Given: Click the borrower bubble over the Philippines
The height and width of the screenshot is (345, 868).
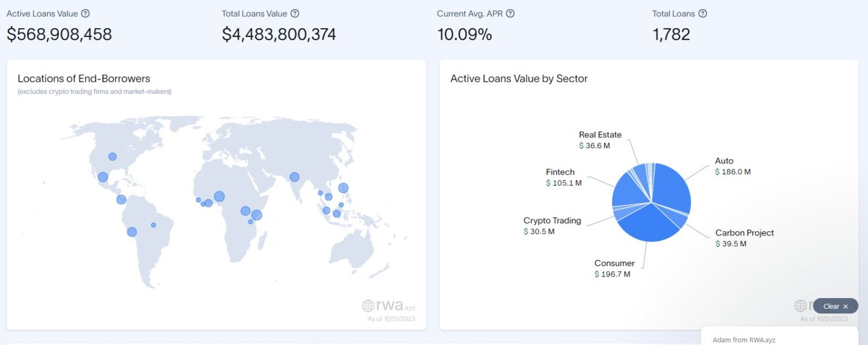Looking at the screenshot, I should click(343, 188).
